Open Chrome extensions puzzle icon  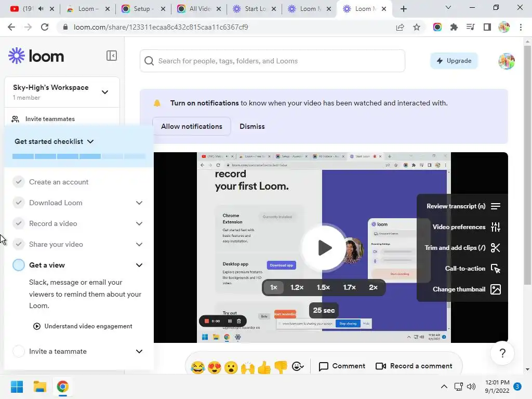point(454,27)
